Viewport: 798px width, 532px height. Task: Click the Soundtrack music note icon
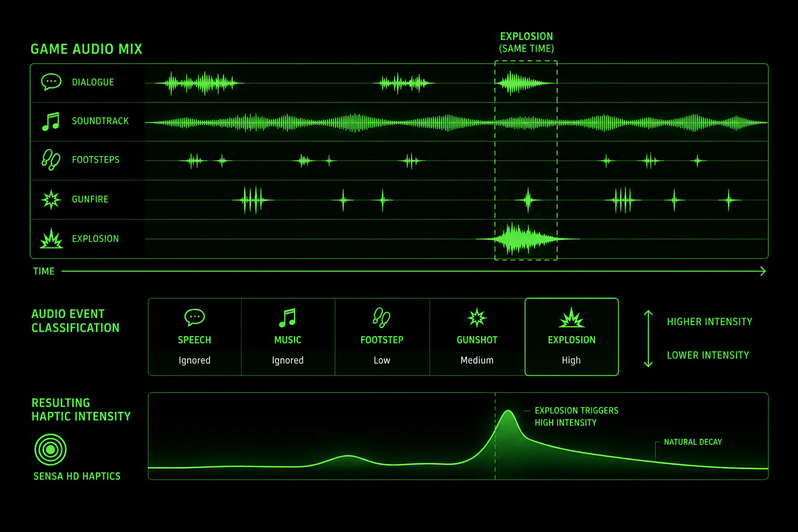pos(51,121)
